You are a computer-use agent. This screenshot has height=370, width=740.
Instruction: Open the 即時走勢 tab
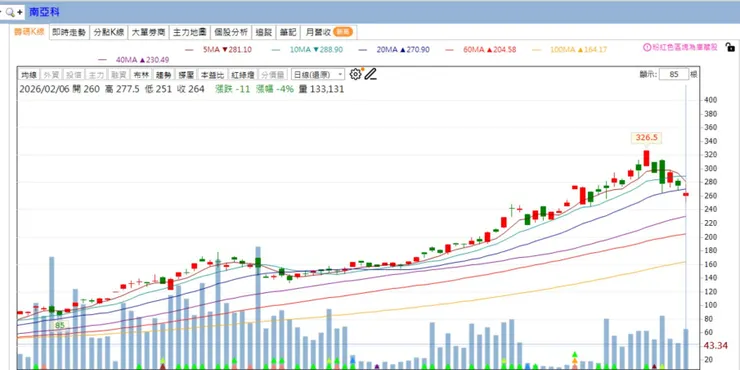coord(69,33)
